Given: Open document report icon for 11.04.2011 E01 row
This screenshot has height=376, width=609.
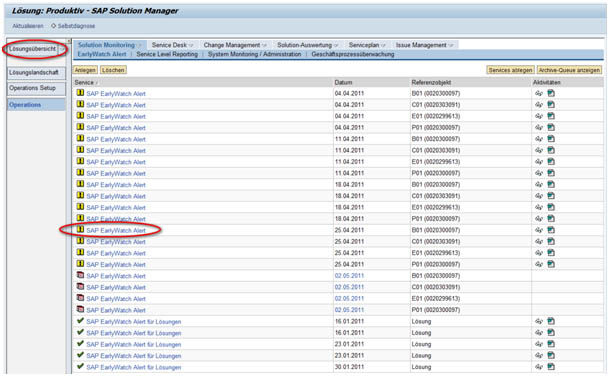Looking at the screenshot, I should [551, 162].
